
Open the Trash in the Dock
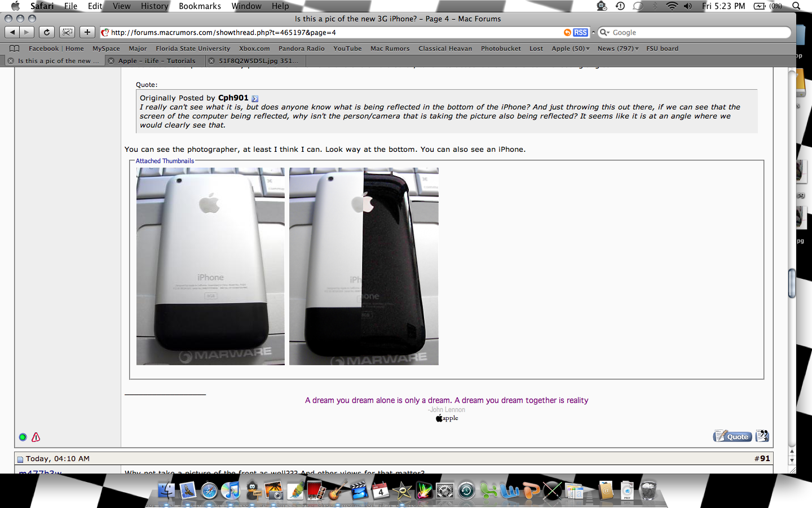tap(649, 491)
